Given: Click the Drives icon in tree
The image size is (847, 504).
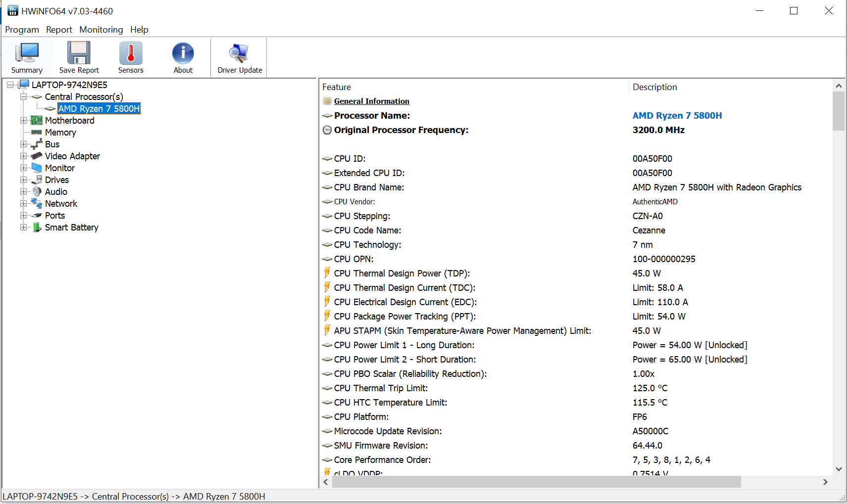Looking at the screenshot, I should 37,180.
